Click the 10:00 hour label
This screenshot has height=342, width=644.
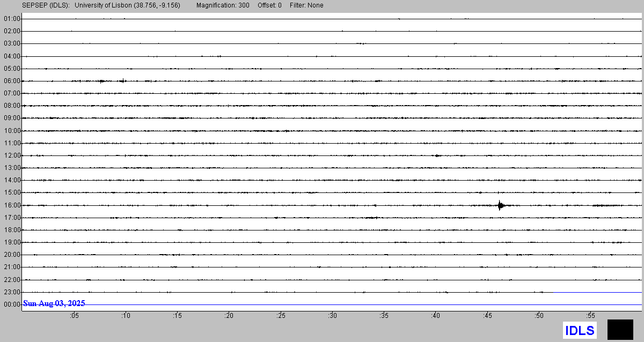pos(12,131)
